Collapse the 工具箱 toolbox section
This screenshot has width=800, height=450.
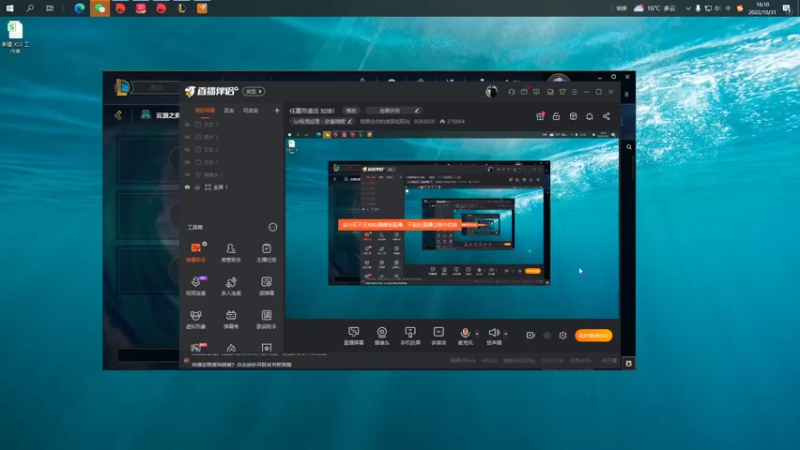tap(273, 227)
